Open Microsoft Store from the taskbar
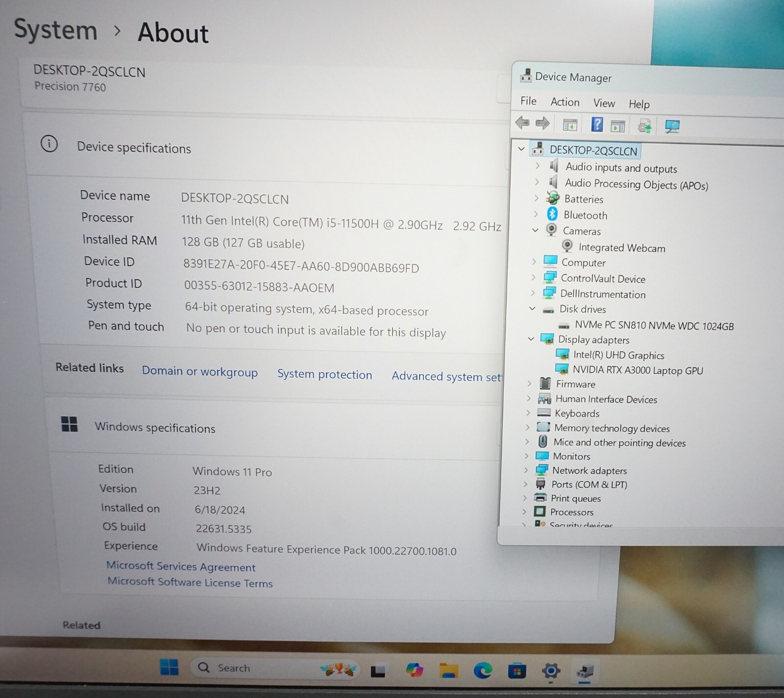The width and height of the screenshot is (784, 698). click(517, 670)
